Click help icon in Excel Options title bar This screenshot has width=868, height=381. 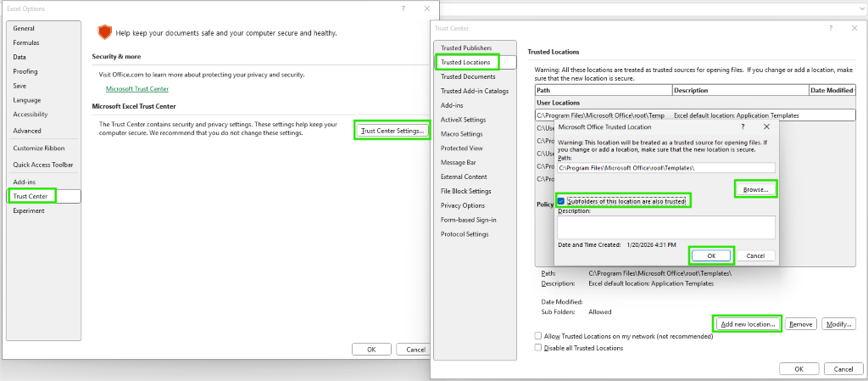coord(403,8)
